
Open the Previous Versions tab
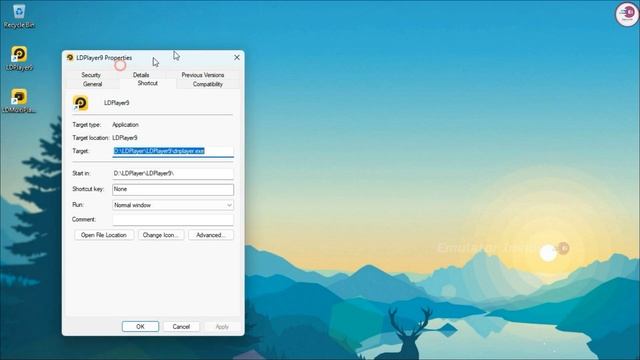point(203,75)
